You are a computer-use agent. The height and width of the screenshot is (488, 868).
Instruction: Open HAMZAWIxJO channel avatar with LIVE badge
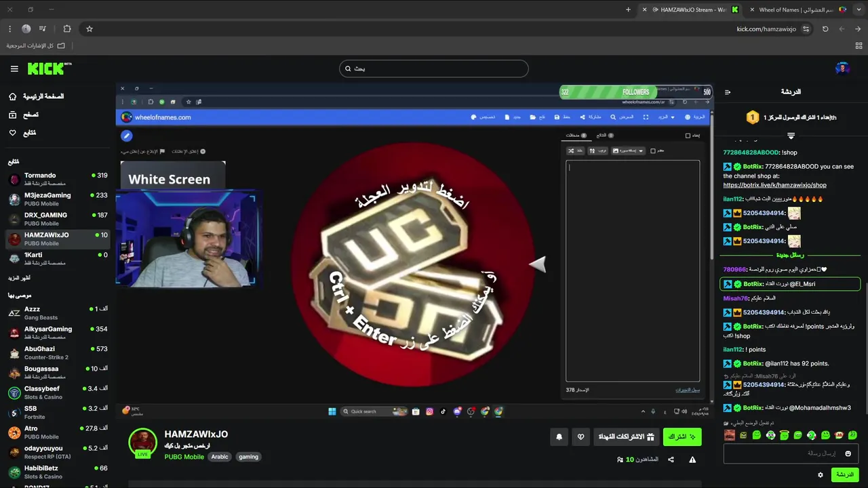coord(142,443)
